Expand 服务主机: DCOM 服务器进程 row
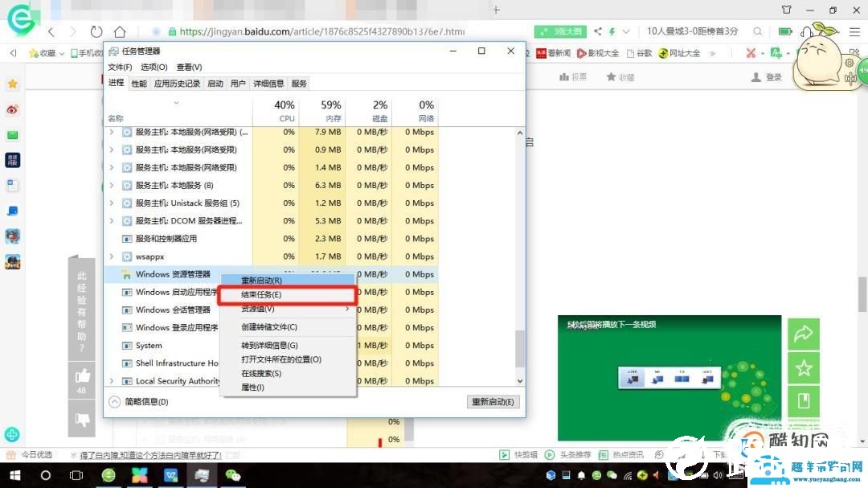This screenshot has width=868, height=488. 112,220
